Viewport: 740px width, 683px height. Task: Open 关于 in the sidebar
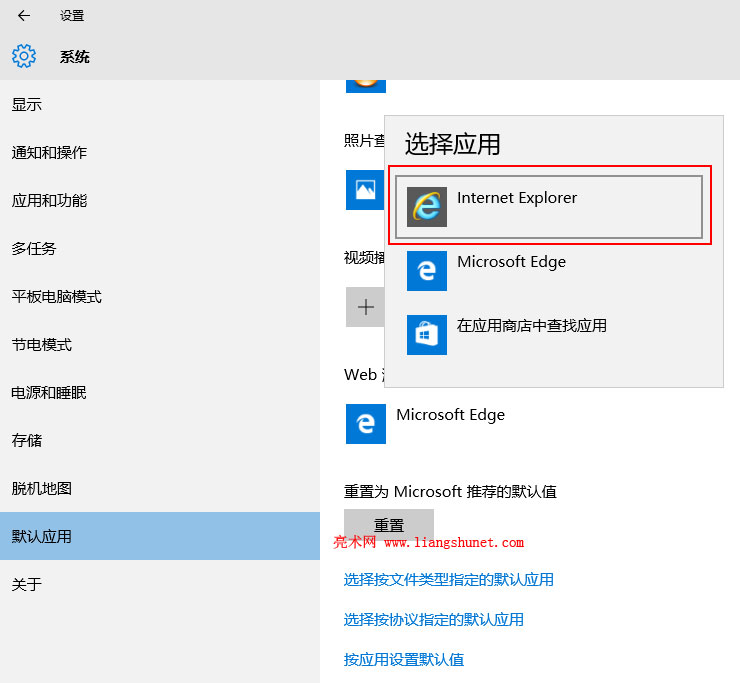(160, 584)
